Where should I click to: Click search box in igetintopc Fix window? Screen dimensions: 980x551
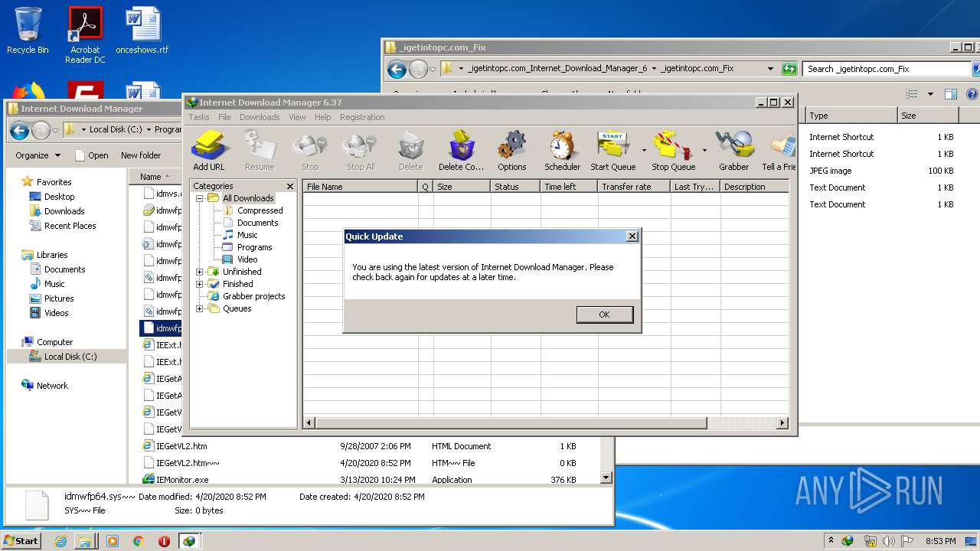pos(886,69)
